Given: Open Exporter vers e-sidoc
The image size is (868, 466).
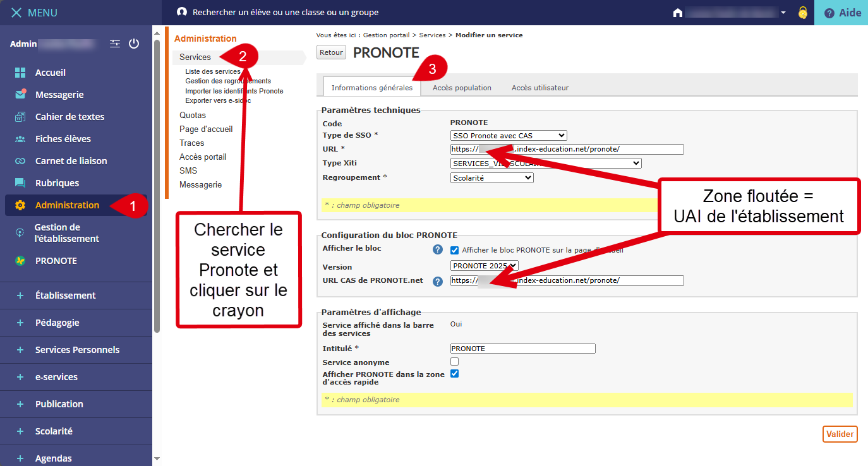Looking at the screenshot, I should 218,100.
